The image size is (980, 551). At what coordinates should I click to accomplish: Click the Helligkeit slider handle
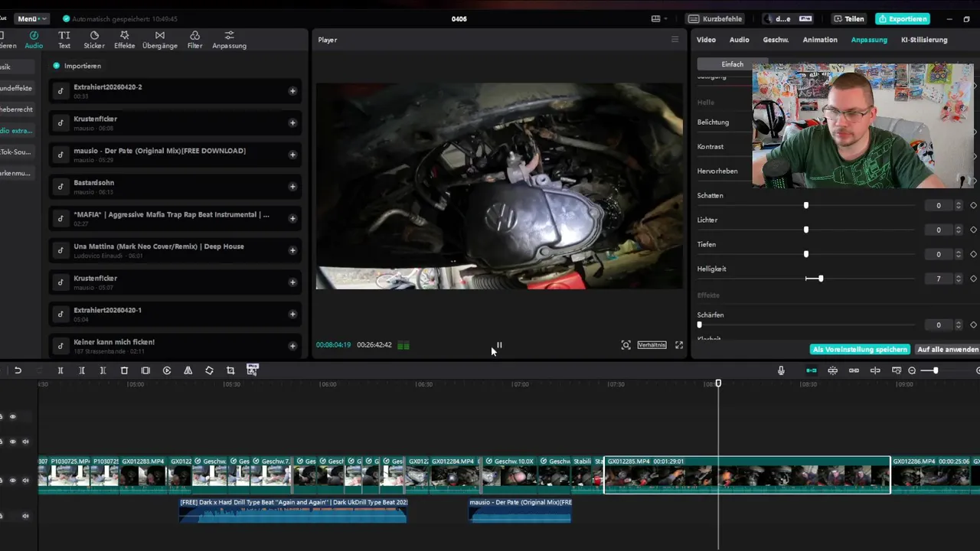(x=820, y=279)
